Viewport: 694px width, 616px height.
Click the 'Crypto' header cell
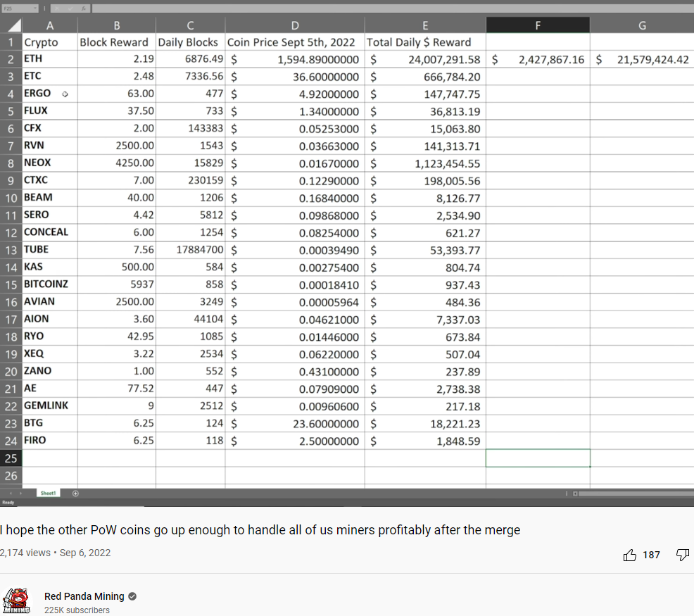point(50,42)
